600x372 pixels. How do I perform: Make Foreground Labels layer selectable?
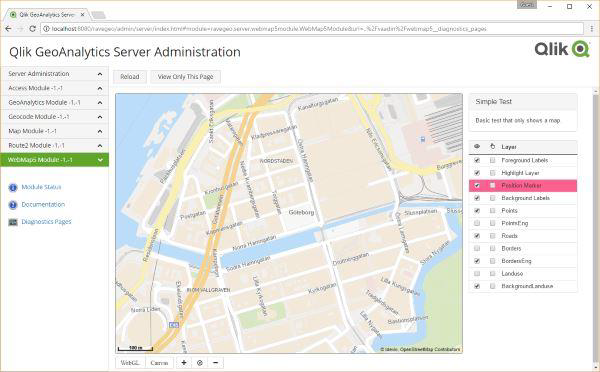492,160
